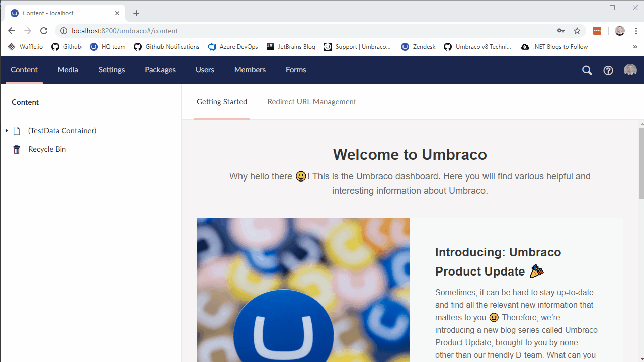Open the Umbraco help panel
Viewport: 644px width, 362px height.
[x=608, y=70]
